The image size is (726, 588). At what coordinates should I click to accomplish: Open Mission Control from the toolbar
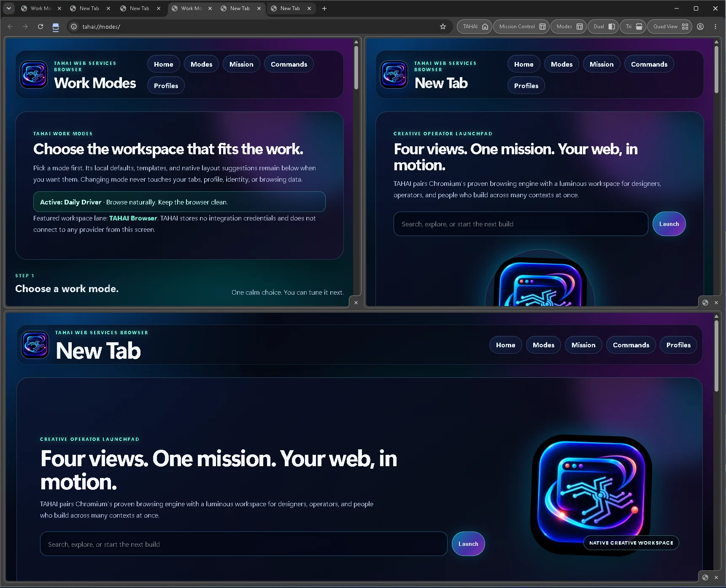pyautogui.click(x=522, y=27)
